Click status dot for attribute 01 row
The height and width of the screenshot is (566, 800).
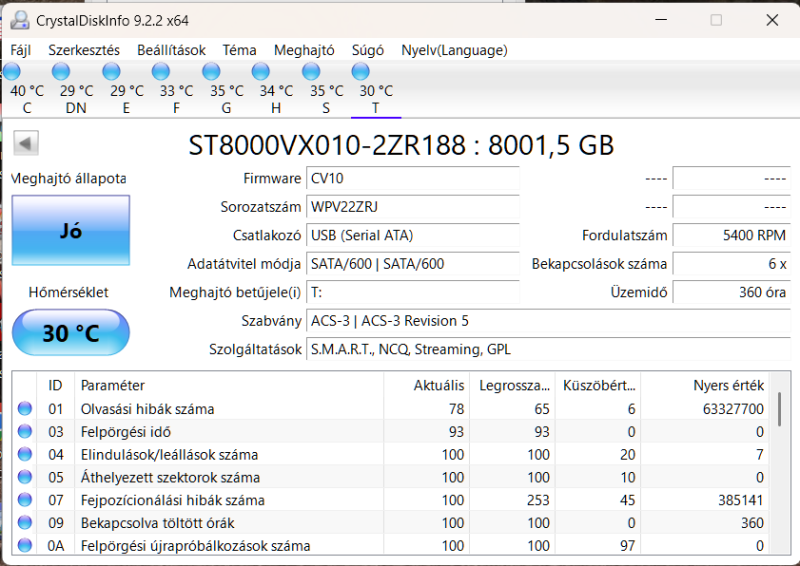[x=24, y=408]
